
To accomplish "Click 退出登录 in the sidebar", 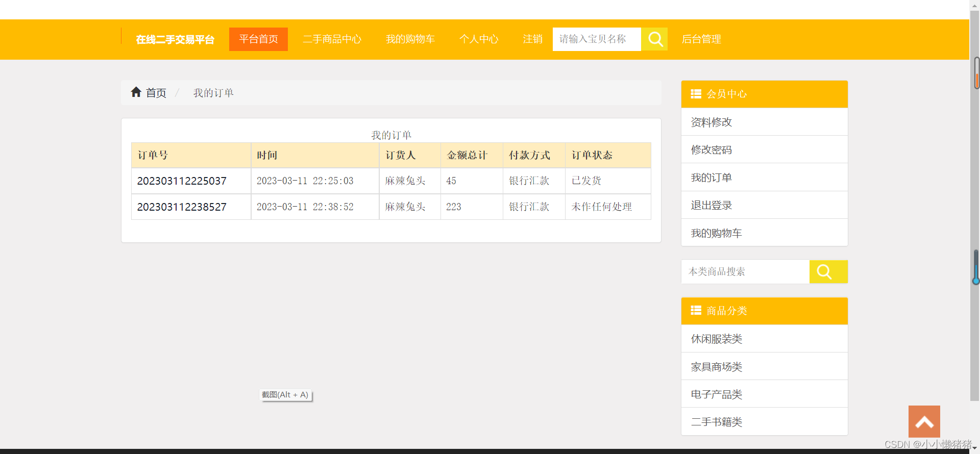I will tap(764, 205).
